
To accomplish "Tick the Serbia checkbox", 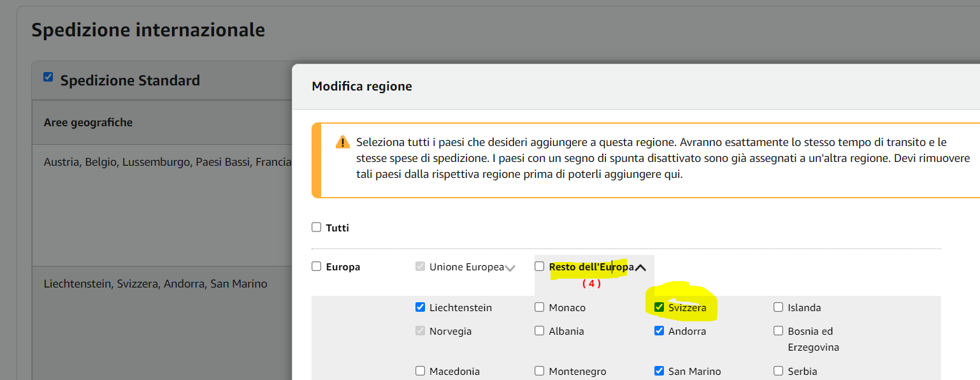I will tap(778, 370).
